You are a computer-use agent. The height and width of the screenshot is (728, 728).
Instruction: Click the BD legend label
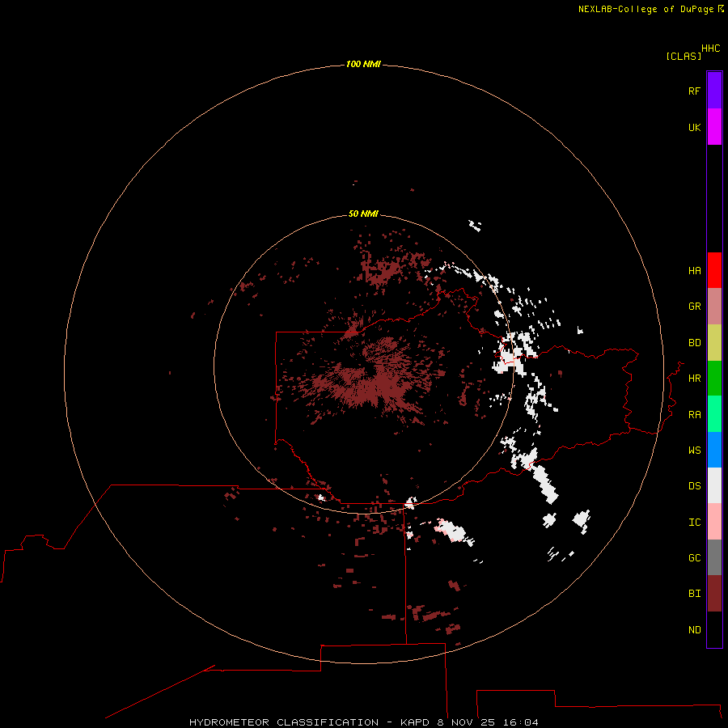point(694,343)
